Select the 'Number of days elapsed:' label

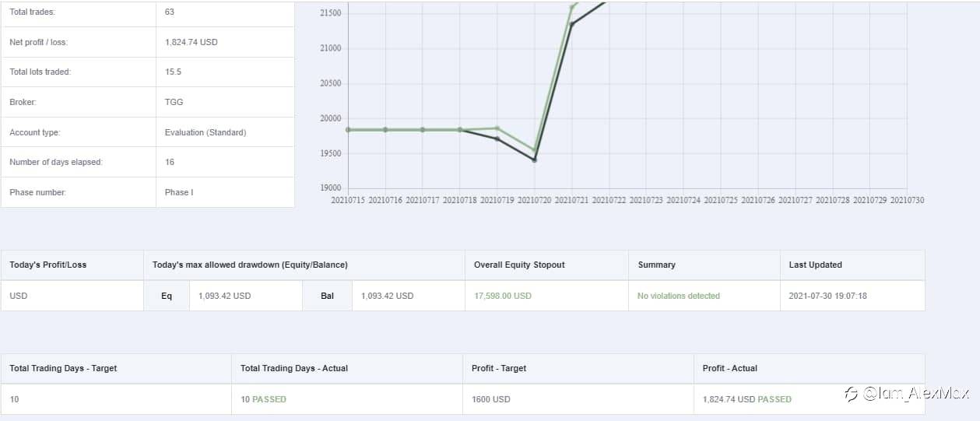pos(56,162)
